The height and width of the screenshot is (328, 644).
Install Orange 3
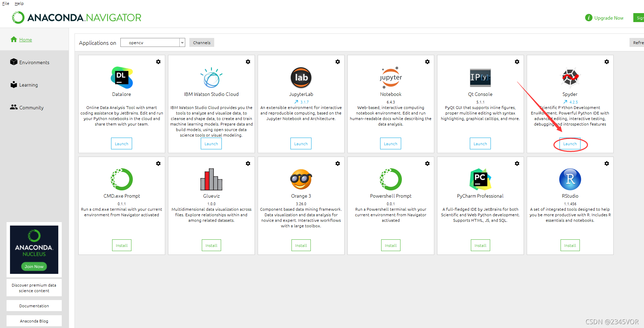click(x=301, y=245)
